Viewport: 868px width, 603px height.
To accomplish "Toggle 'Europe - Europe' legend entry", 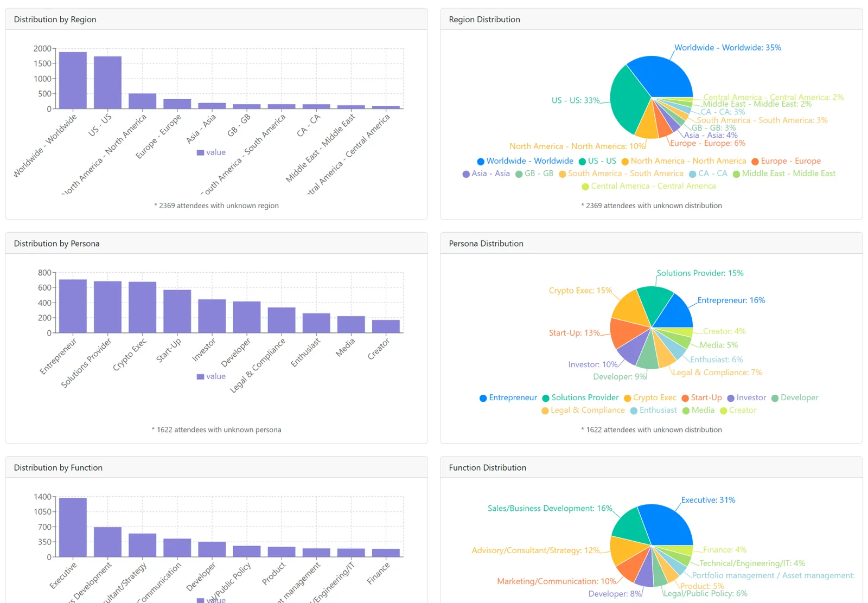I will click(x=786, y=161).
